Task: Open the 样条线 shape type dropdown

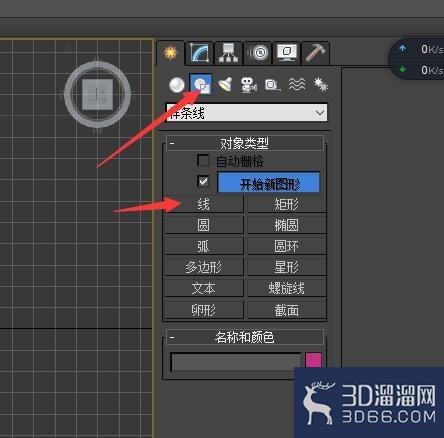Action: click(x=247, y=113)
